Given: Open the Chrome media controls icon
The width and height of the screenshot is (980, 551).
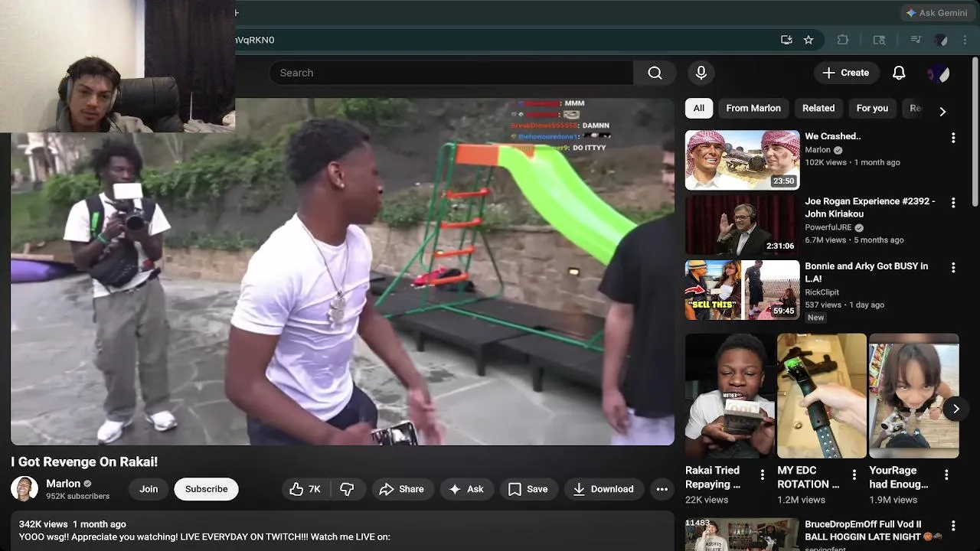Looking at the screenshot, I should (916, 40).
